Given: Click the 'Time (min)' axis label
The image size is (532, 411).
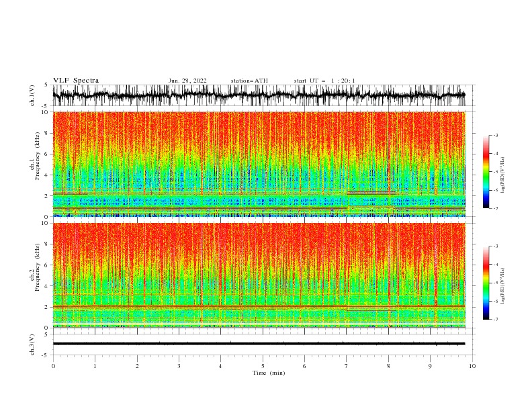Looking at the screenshot, I should pos(269,373).
